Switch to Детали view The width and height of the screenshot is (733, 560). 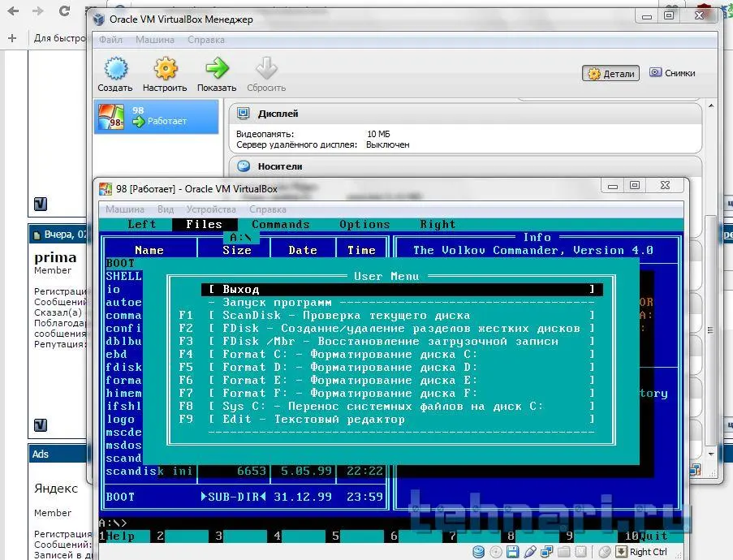[x=610, y=73]
